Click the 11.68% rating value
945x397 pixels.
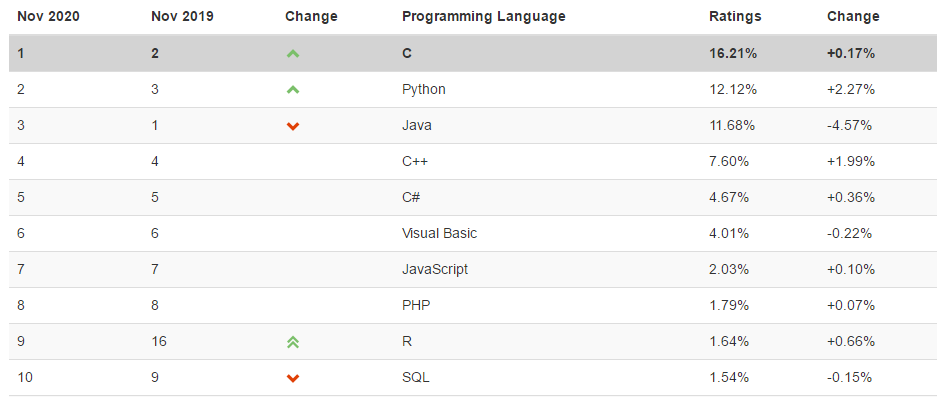tap(733, 126)
